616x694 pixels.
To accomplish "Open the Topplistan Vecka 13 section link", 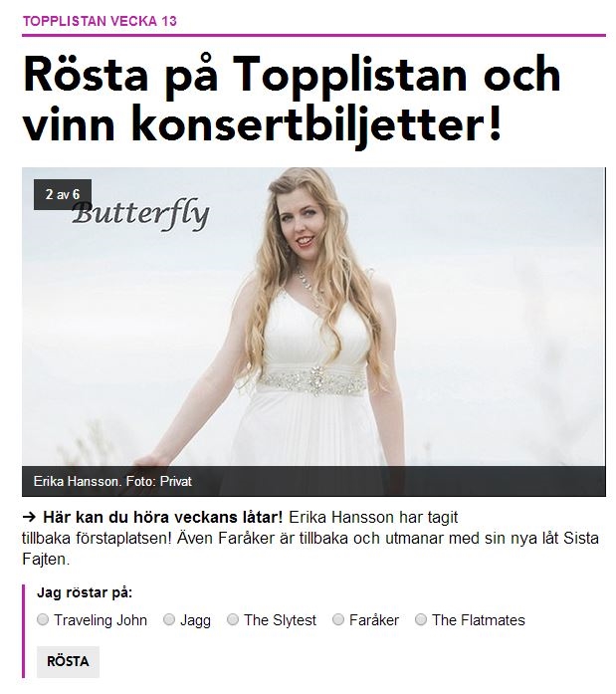I will pyautogui.click(x=100, y=21).
